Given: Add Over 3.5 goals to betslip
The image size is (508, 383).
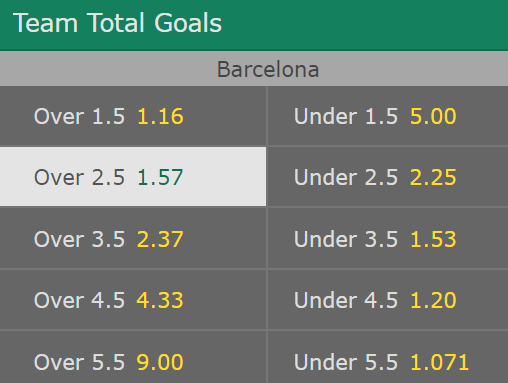Looking at the screenshot, I should coord(133,238).
